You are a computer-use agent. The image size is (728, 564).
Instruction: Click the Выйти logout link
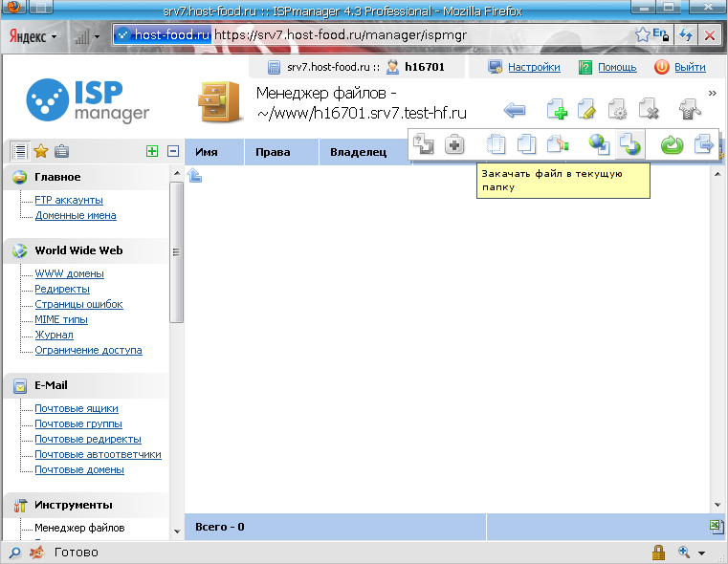pyautogui.click(x=689, y=67)
